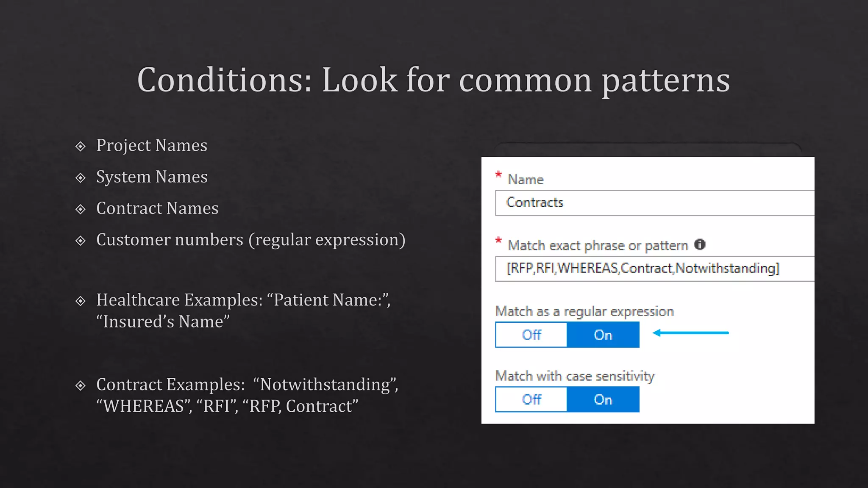Click the blue arrow pointing at regex toggle
The image size is (868, 488).
[690, 333]
